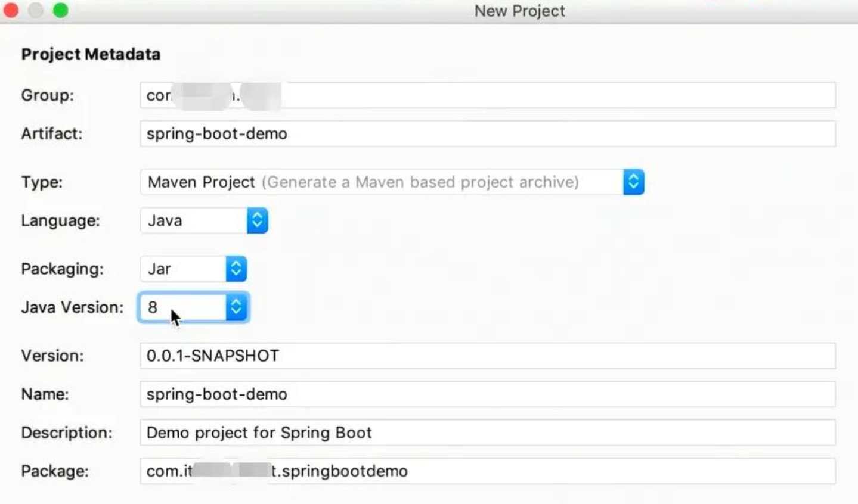This screenshot has width=858, height=504.
Task: Click the green zoom window button
Action: [60, 10]
